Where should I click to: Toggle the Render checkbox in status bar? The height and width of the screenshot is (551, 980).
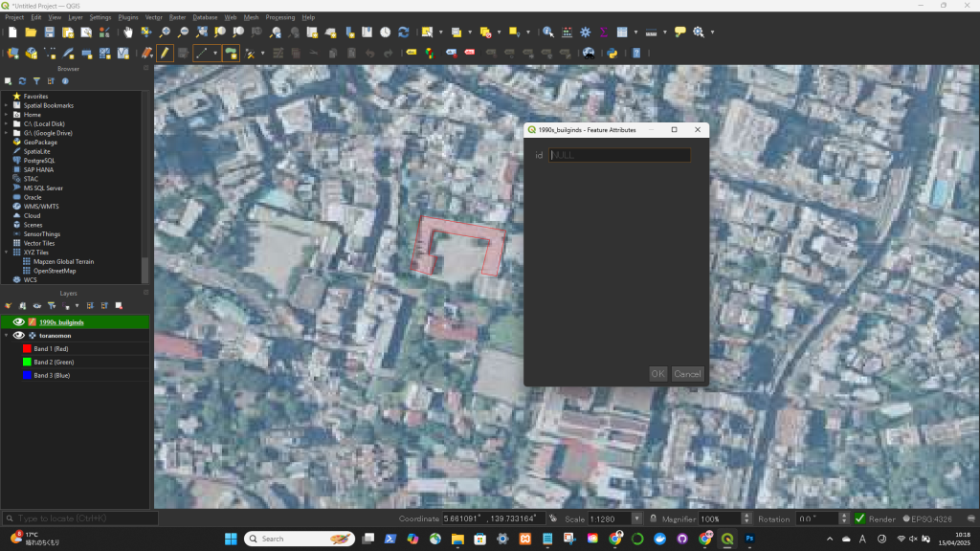[859, 518]
